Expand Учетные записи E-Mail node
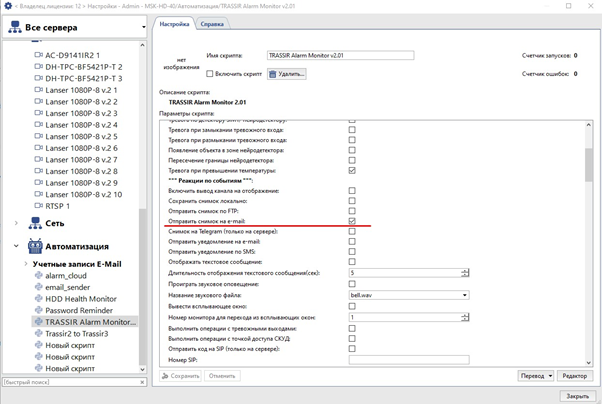This screenshot has height=404, width=602. point(26,263)
